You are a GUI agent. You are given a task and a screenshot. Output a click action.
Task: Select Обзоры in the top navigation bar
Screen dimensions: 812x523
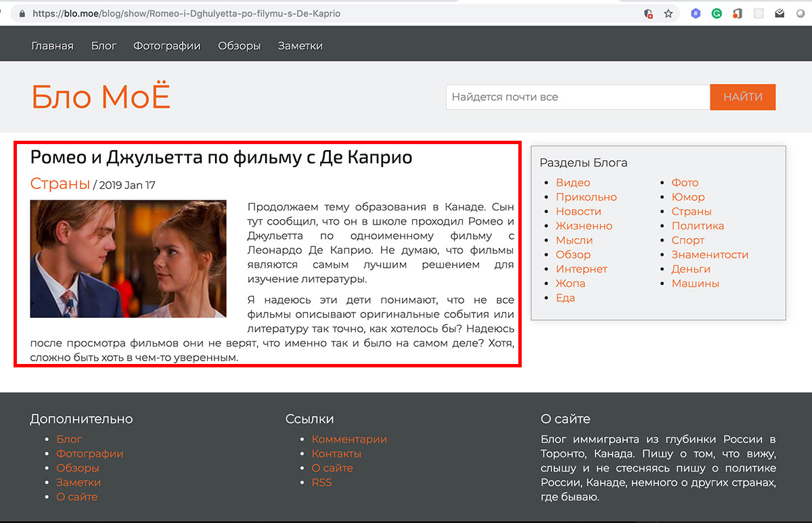tap(239, 46)
